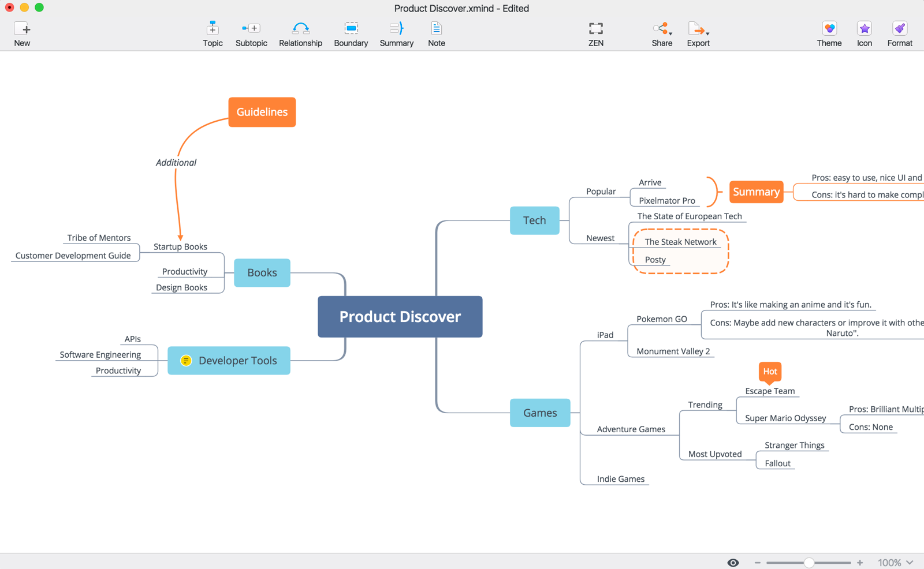Click the Hot marker above Escape Team
Screen dimensions: 924x569
point(769,372)
